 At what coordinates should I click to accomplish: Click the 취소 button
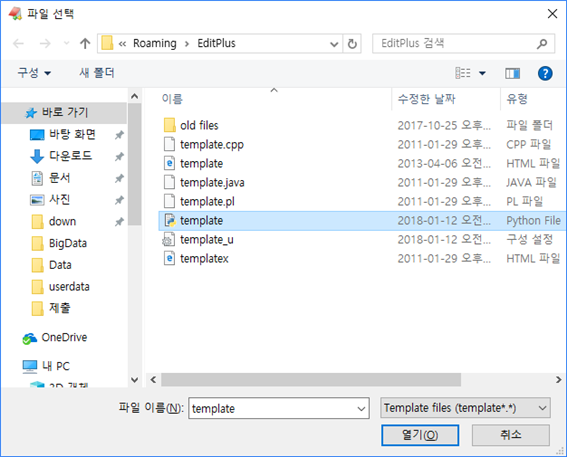[511, 435]
